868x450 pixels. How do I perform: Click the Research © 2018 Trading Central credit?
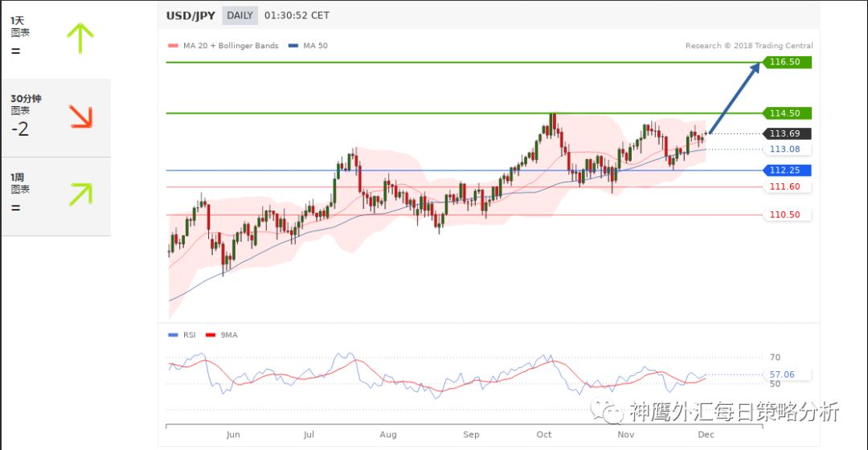point(749,46)
